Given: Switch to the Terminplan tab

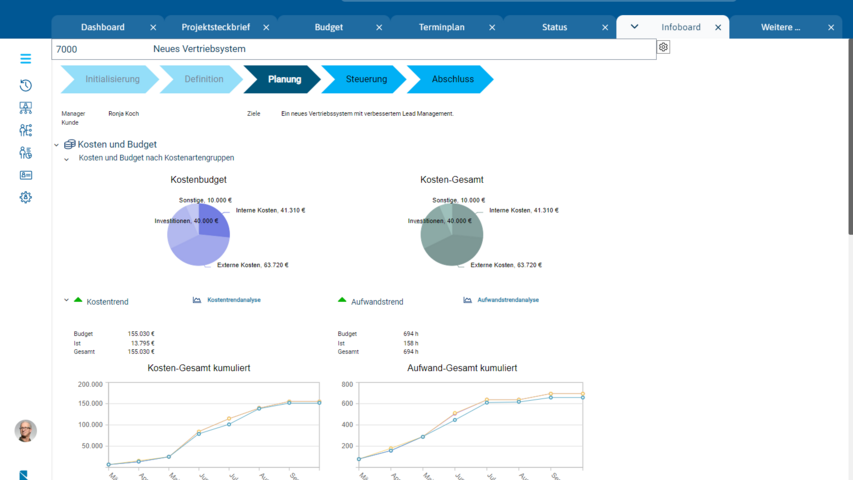Looking at the screenshot, I should point(441,27).
